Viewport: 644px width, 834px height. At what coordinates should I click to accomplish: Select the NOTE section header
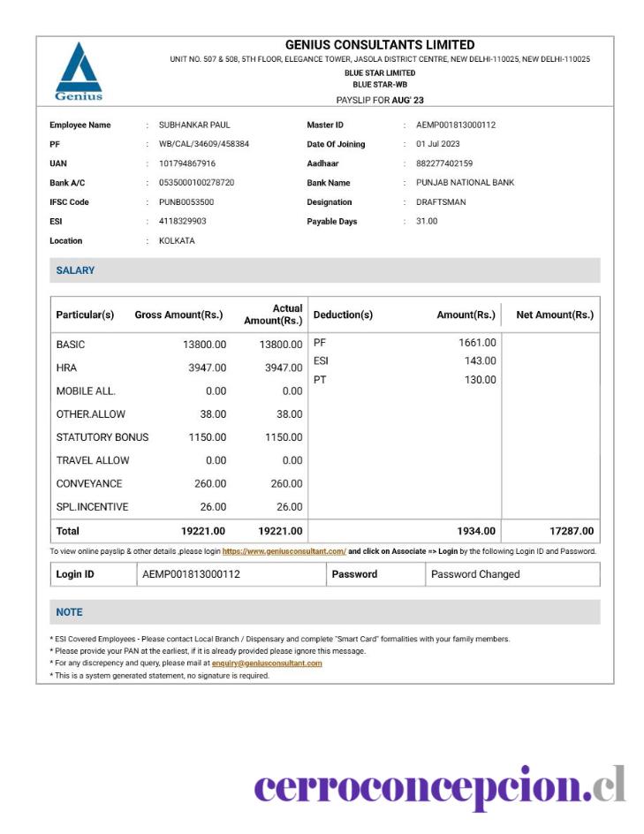tap(325, 612)
